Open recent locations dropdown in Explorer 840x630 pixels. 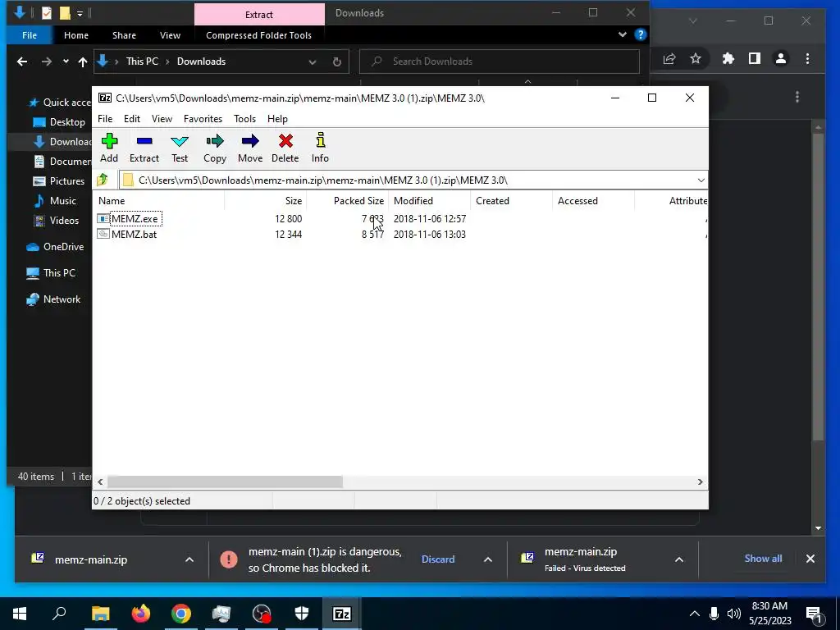pyautogui.click(x=66, y=62)
